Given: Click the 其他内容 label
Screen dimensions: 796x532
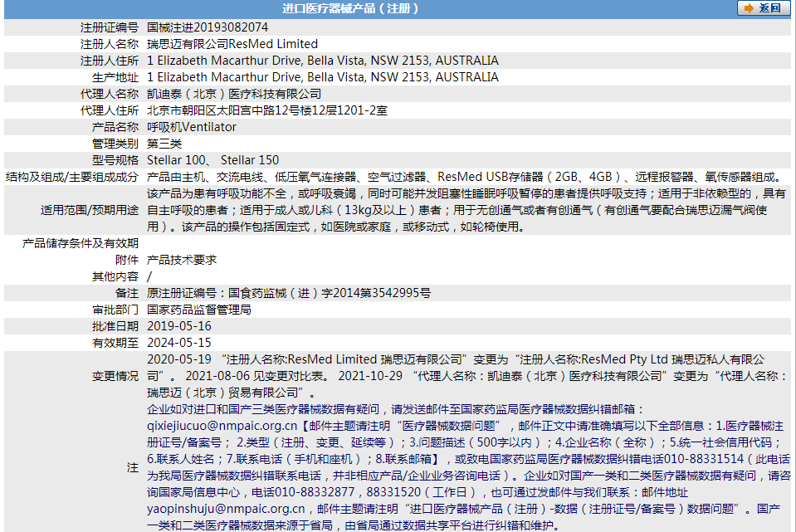Looking at the screenshot, I should click(x=115, y=276).
